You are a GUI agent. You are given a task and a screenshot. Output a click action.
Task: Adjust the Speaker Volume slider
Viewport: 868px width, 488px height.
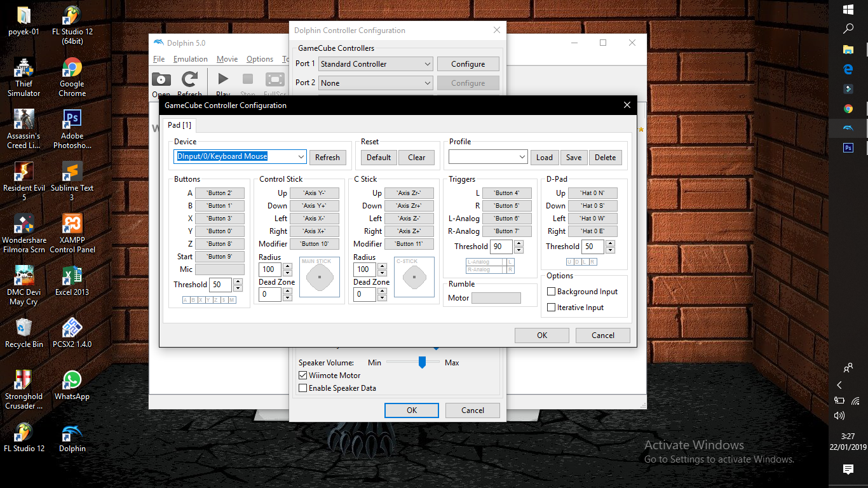(x=421, y=362)
